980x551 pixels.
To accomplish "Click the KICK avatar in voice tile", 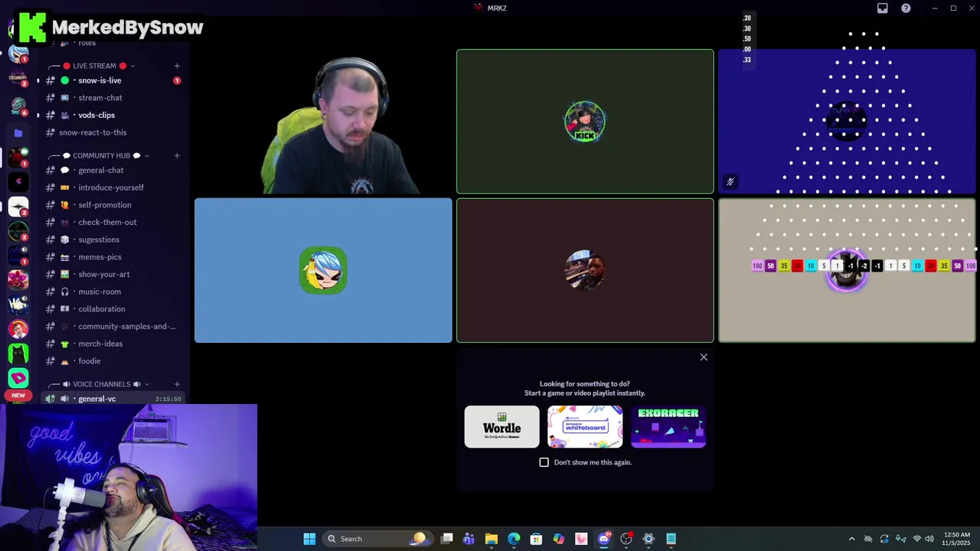I will click(x=585, y=122).
